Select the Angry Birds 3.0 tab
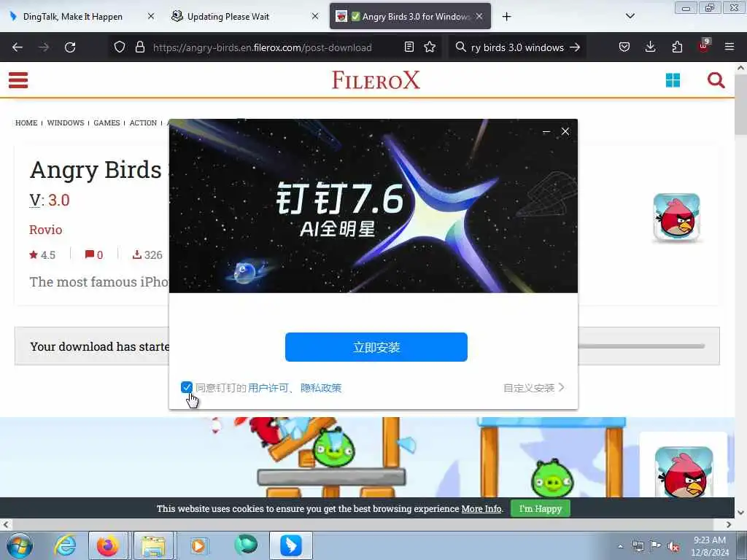 (410, 17)
